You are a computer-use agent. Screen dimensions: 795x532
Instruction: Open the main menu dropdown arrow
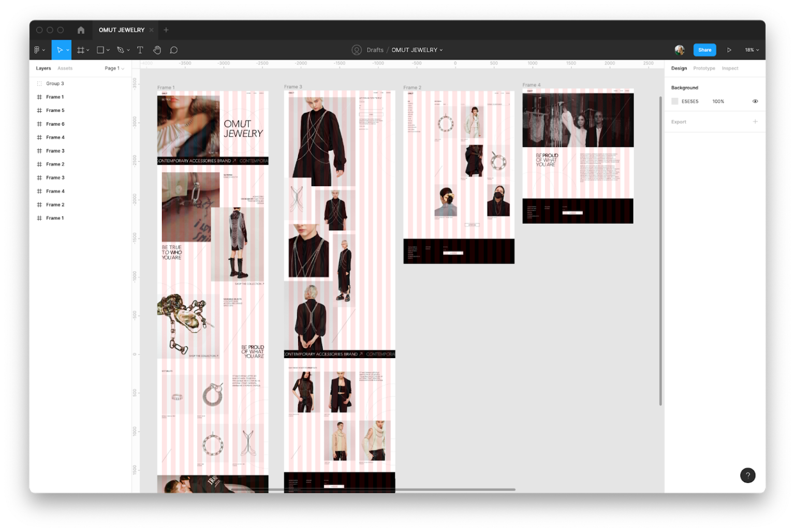tap(43, 50)
